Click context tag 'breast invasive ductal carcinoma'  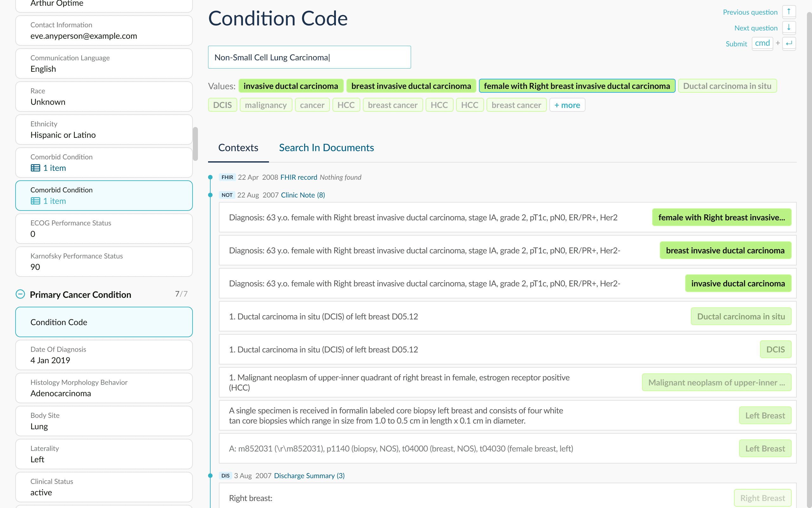click(725, 250)
